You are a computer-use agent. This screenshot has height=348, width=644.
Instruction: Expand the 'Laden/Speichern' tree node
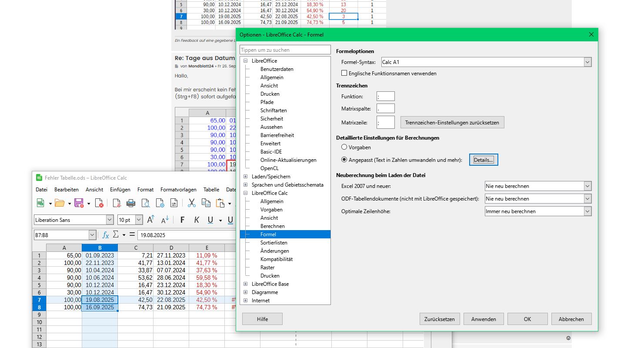coord(246,177)
